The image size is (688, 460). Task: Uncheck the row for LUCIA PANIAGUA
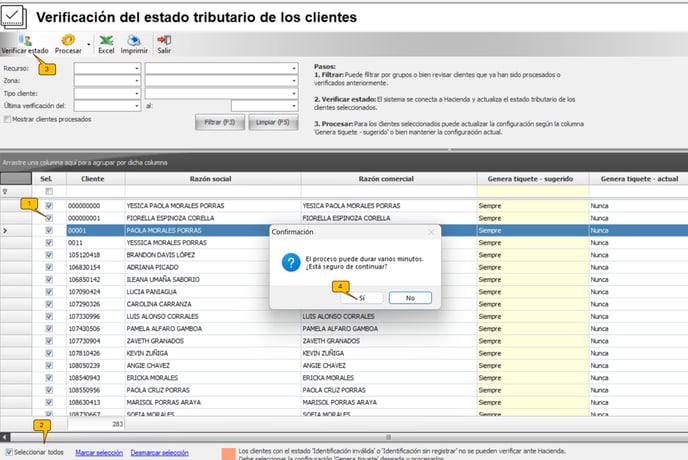49,291
